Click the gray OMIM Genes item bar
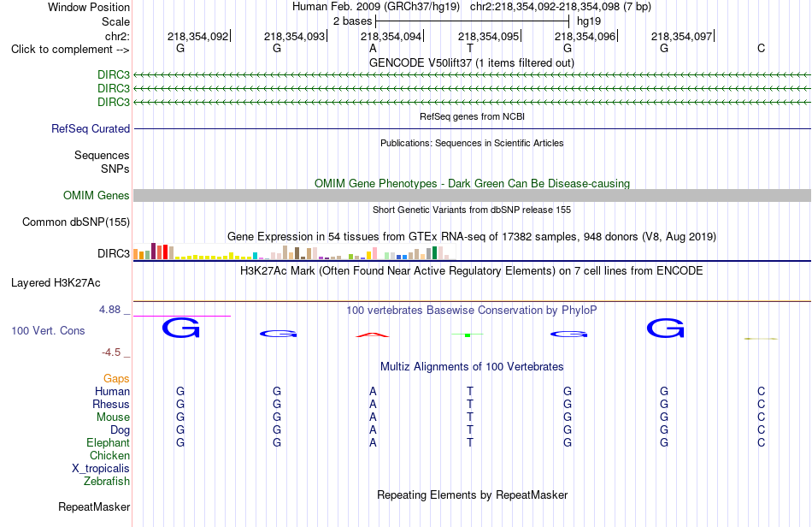This screenshot has height=527, width=812. [472, 195]
